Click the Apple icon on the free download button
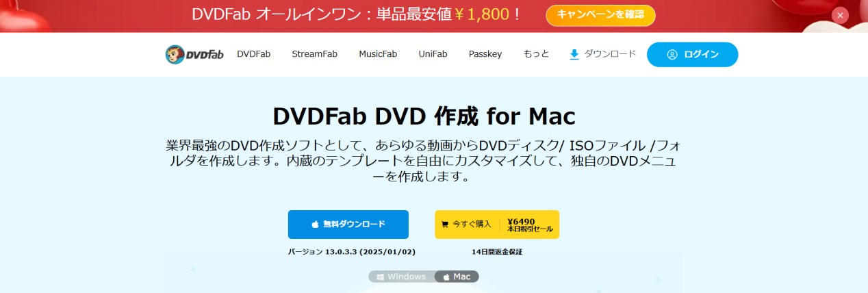This screenshot has height=293, width=868. [315, 224]
